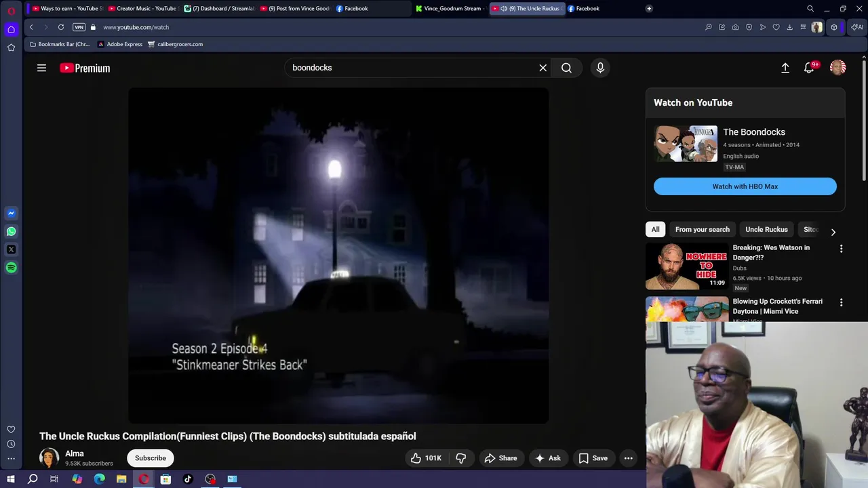This screenshot has height=488, width=868.
Task: Open WhatsApp in Opera sidebar
Action: pyautogui.click(x=11, y=231)
